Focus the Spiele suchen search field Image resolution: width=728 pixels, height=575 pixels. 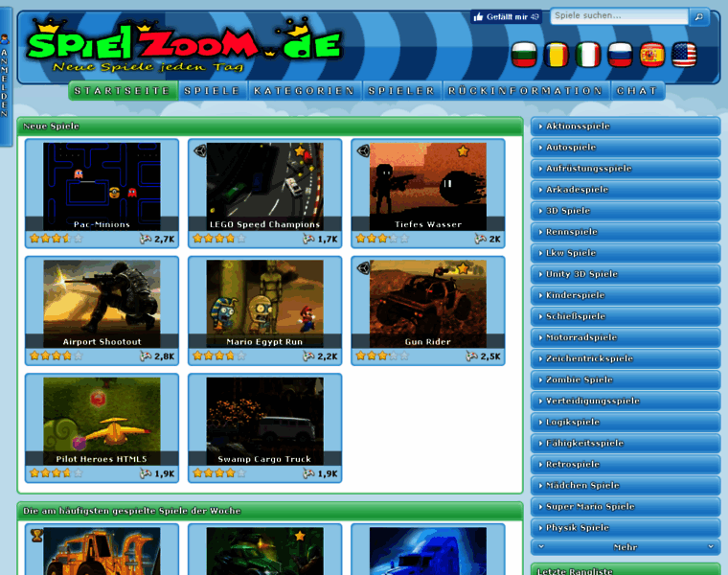click(x=620, y=15)
